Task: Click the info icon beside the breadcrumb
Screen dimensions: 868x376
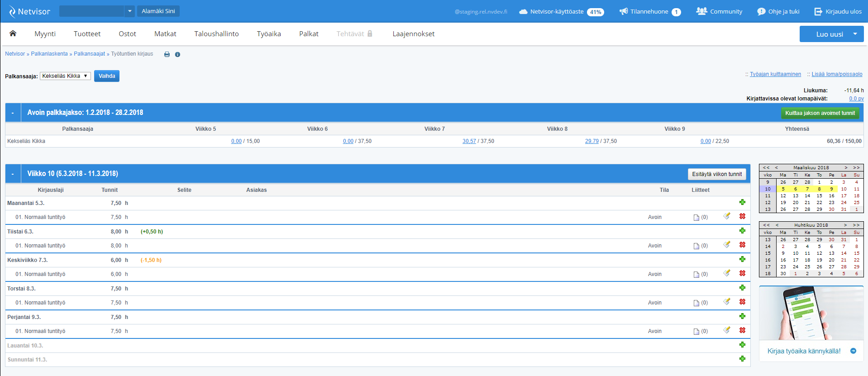Action: pos(177,54)
